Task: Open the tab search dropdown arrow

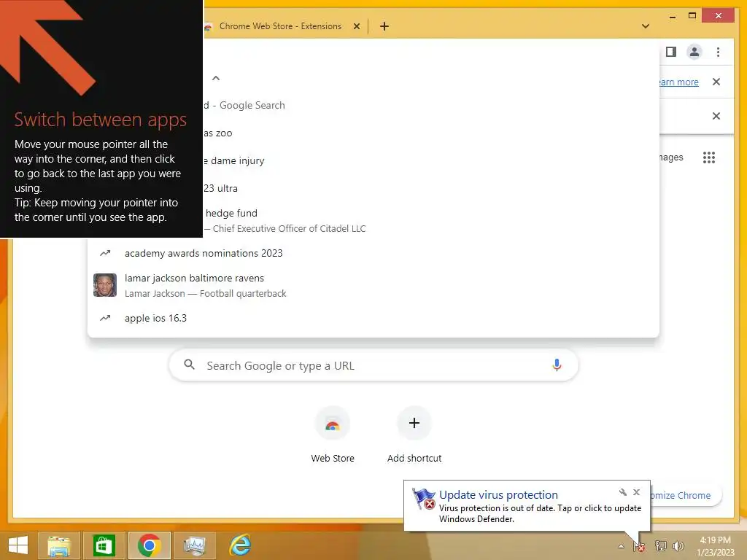Action: coord(645,26)
